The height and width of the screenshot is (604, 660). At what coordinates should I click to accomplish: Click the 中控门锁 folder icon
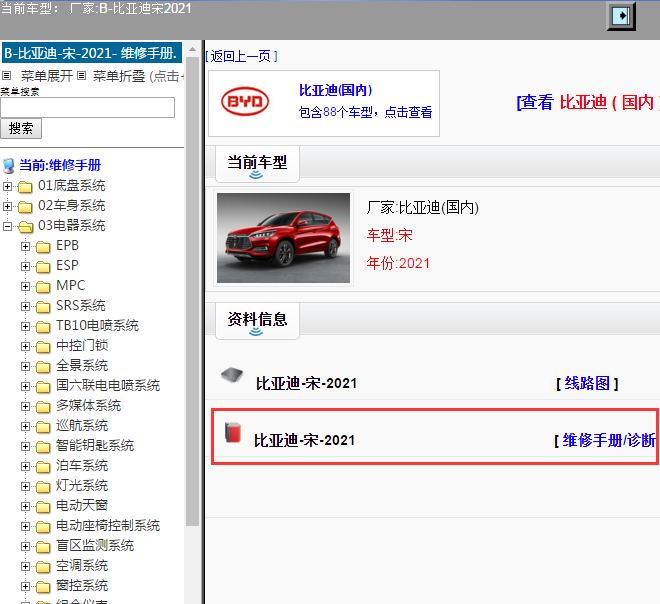point(43,346)
